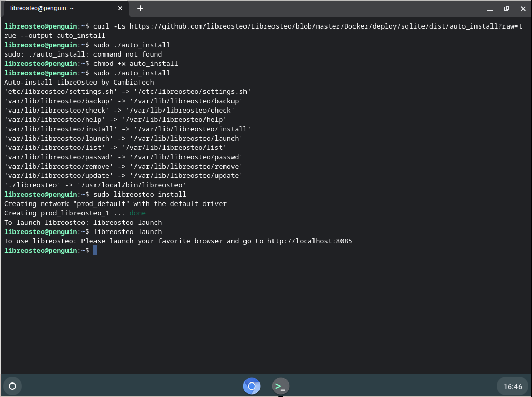
Task: Click the '/var/lib/libreosteo/list' destination path
Action: click(x=174, y=147)
